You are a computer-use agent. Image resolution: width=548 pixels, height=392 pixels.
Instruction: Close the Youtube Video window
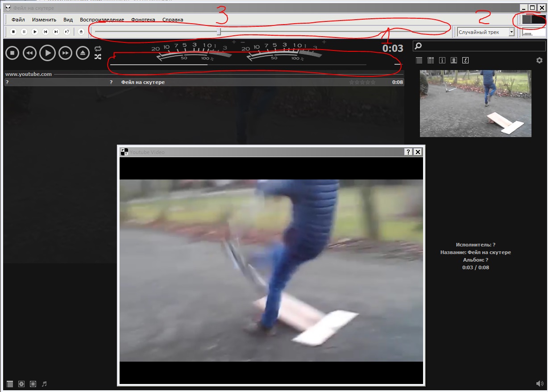coord(418,152)
